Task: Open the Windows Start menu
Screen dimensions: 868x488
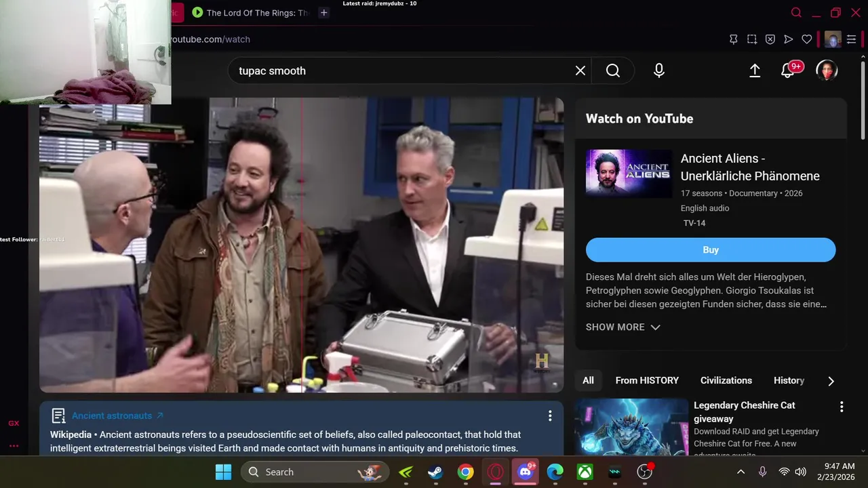Action: [223, 472]
